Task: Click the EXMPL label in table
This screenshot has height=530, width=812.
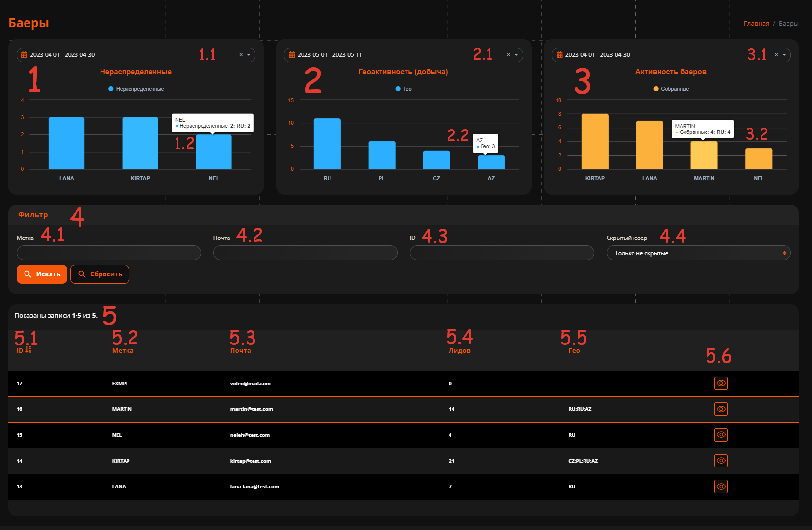Action: 120,384
